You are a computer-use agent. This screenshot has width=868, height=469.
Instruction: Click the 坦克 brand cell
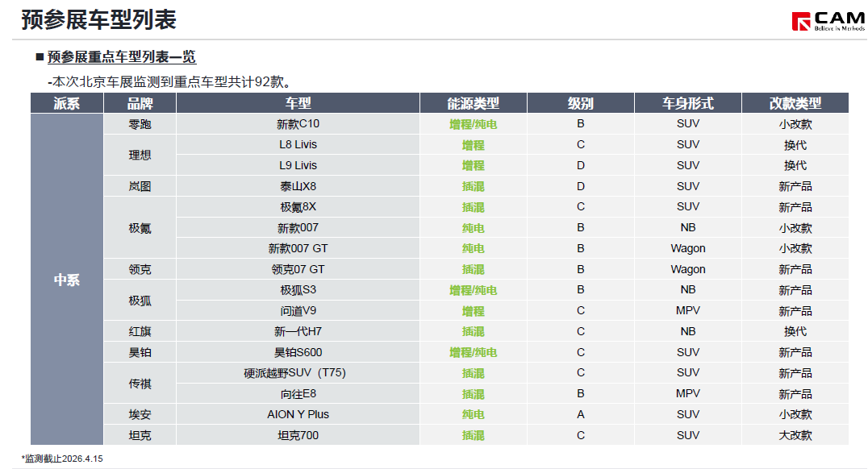140,435
